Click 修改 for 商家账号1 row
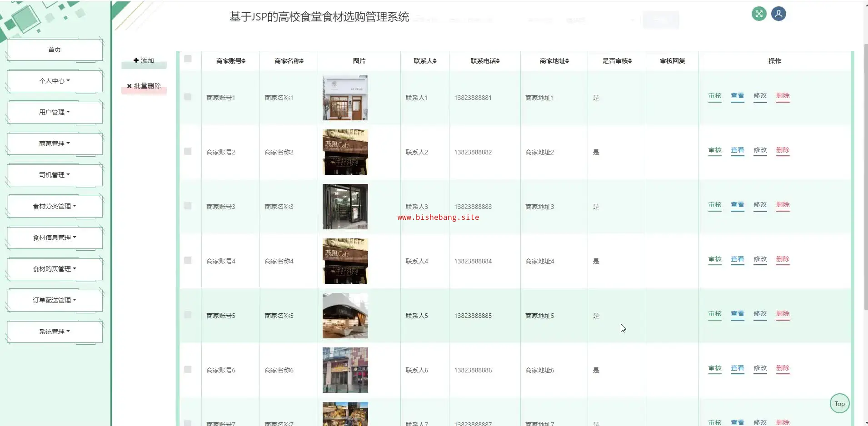868x426 pixels. (760, 96)
